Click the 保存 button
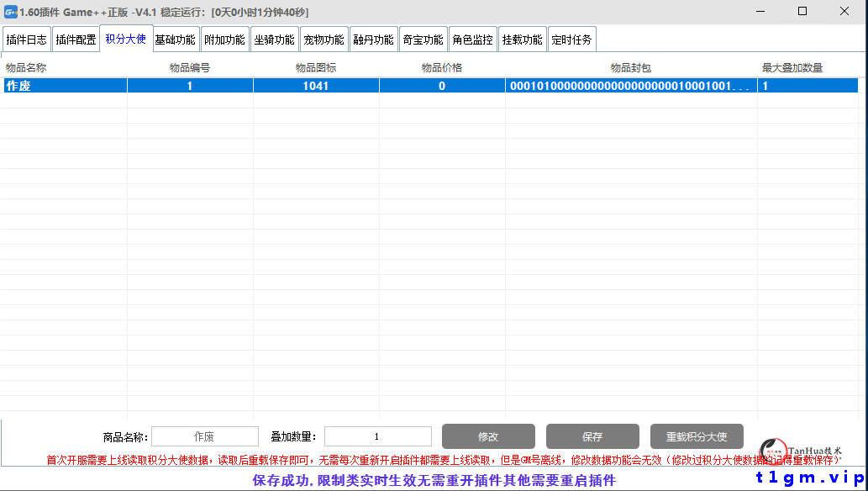The height and width of the screenshot is (491, 868). pos(592,436)
